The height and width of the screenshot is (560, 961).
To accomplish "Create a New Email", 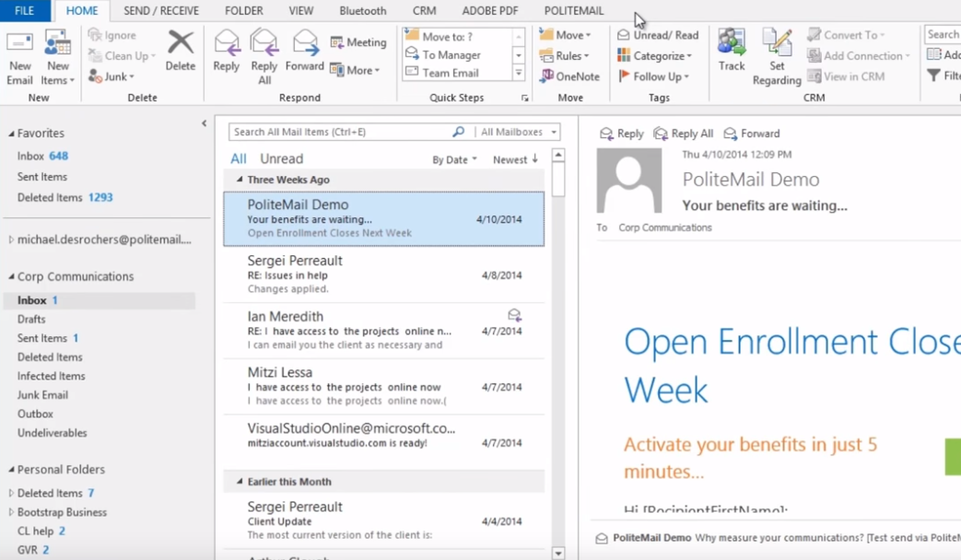I will [20, 55].
